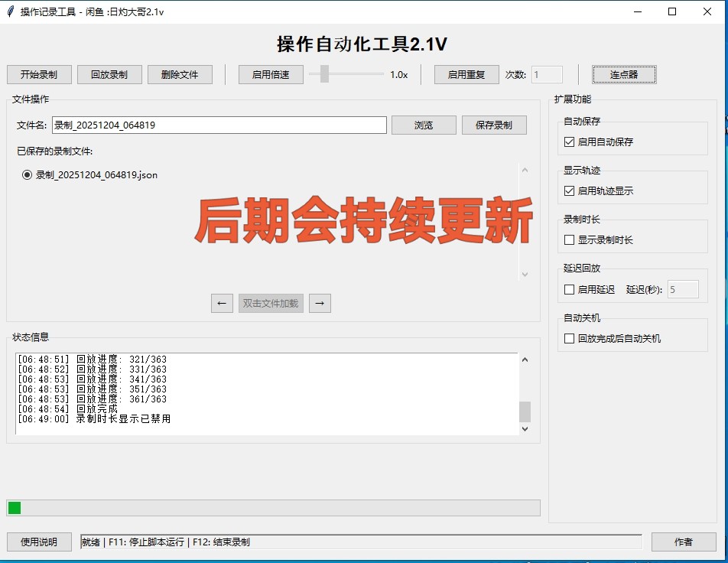This screenshot has height=563, width=728.
Task: Close the 操作记录工具 window
Action: (x=707, y=11)
